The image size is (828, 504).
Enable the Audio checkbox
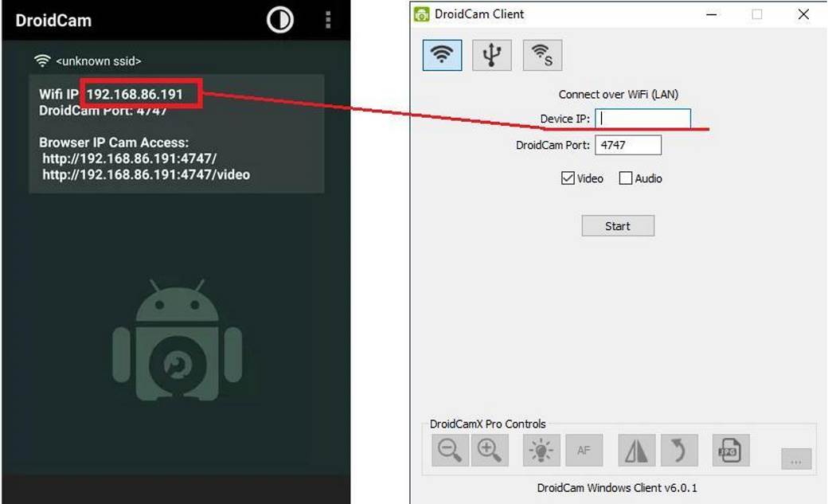626,178
